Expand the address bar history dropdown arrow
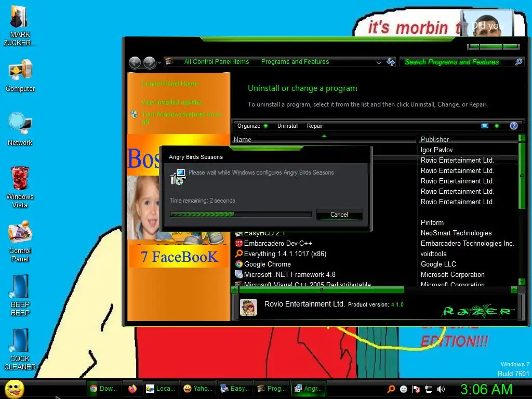532x399 pixels. point(379,62)
